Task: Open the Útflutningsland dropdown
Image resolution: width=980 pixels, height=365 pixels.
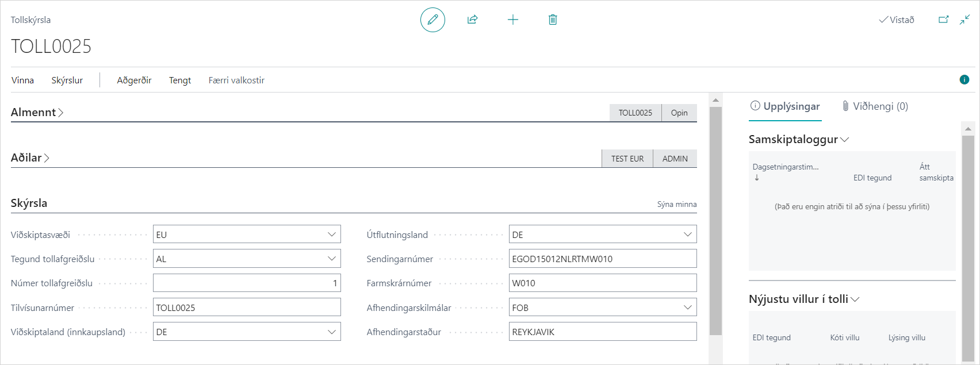Action: point(687,235)
